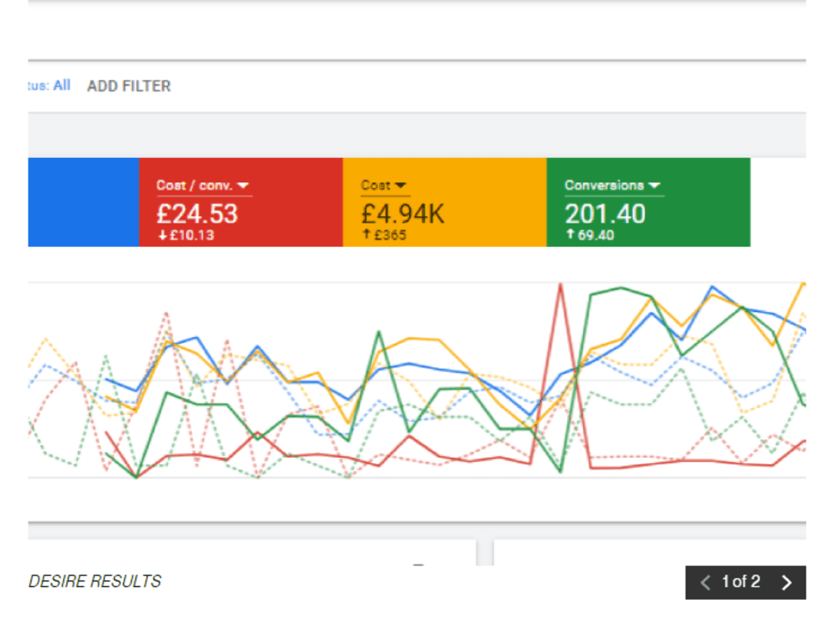This screenshot has height=630, width=840.
Task: Open the Conversions metric dropdown
Action: pyautogui.click(x=612, y=186)
